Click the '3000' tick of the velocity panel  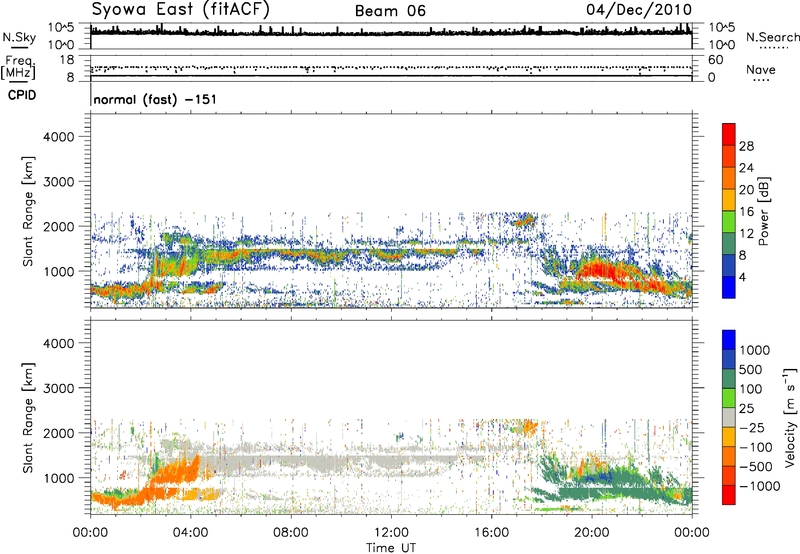[58, 388]
